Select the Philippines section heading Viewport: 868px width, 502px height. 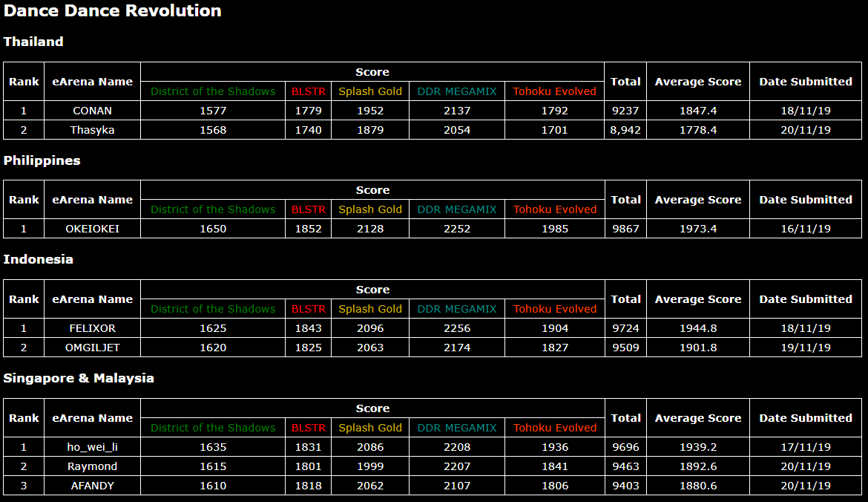42,160
